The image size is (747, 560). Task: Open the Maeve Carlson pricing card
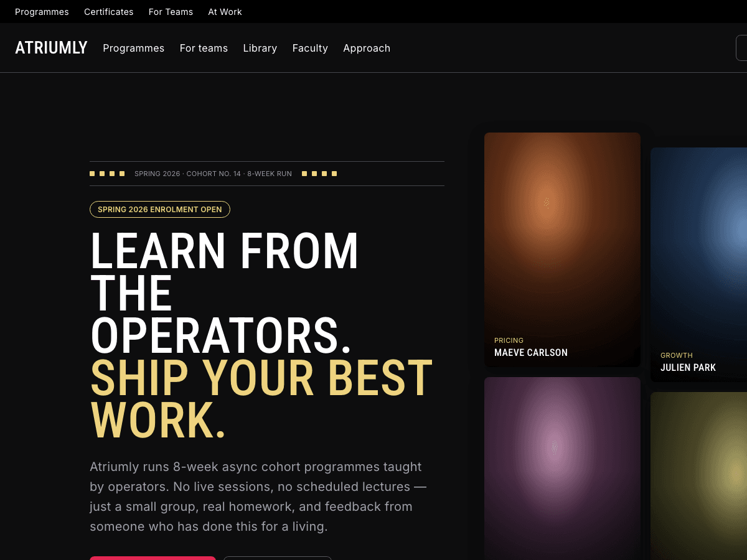coord(562,250)
